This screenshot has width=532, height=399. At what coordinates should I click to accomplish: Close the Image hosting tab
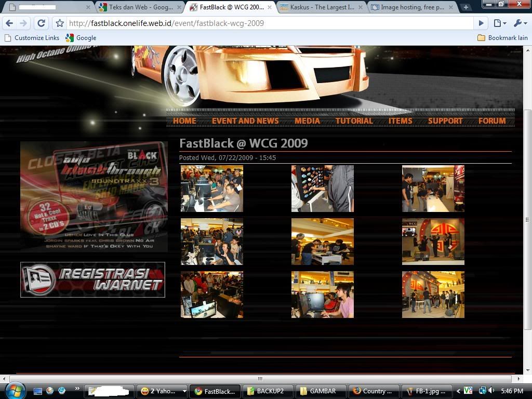pyautogui.click(x=451, y=7)
